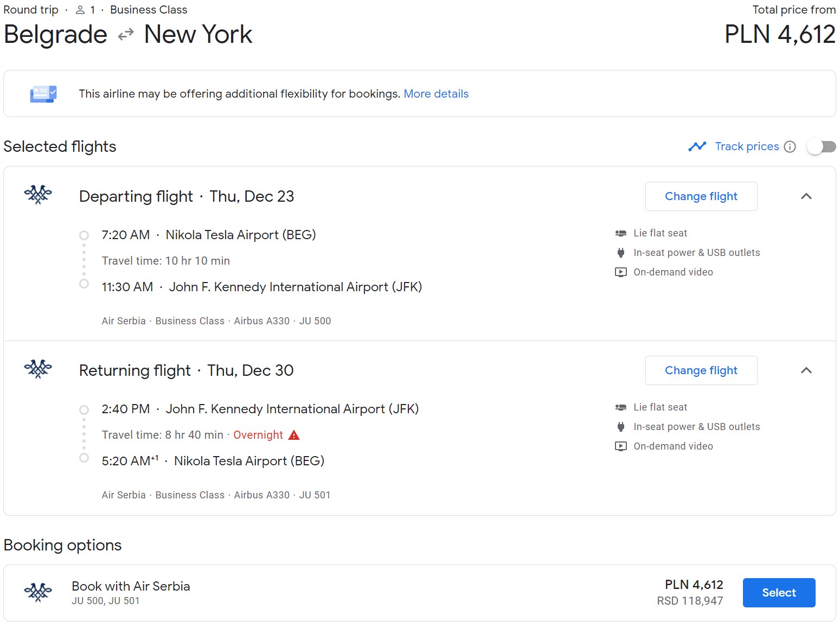
Task: Click the Air Serbia logo on departing flight
Action: 38,195
